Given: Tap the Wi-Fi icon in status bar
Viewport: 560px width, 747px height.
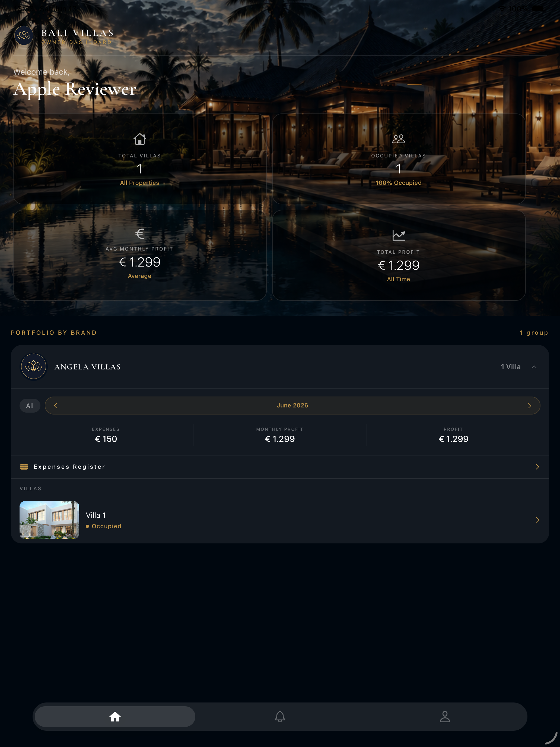Looking at the screenshot, I should (502, 9).
